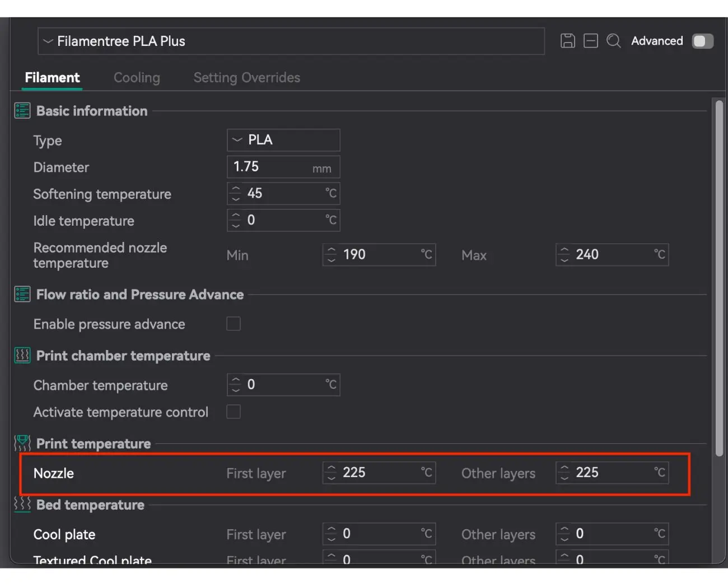This screenshot has height=588, width=728.
Task: Increase the Softening temperature using up arrow
Action: click(236, 189)
